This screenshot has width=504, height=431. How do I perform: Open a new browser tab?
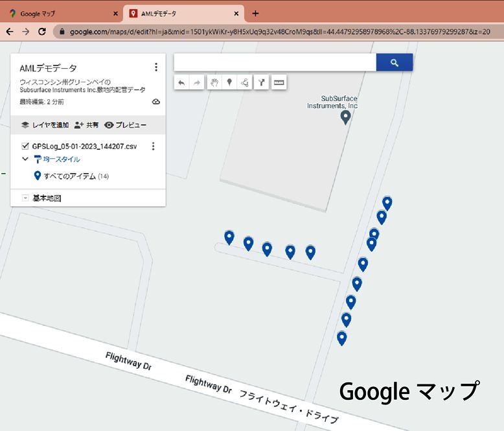255,14
